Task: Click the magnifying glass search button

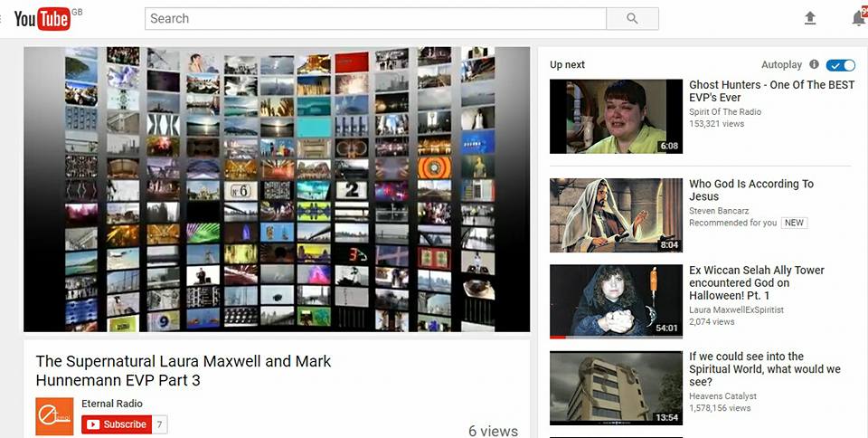Action: [x=632, y=18]
